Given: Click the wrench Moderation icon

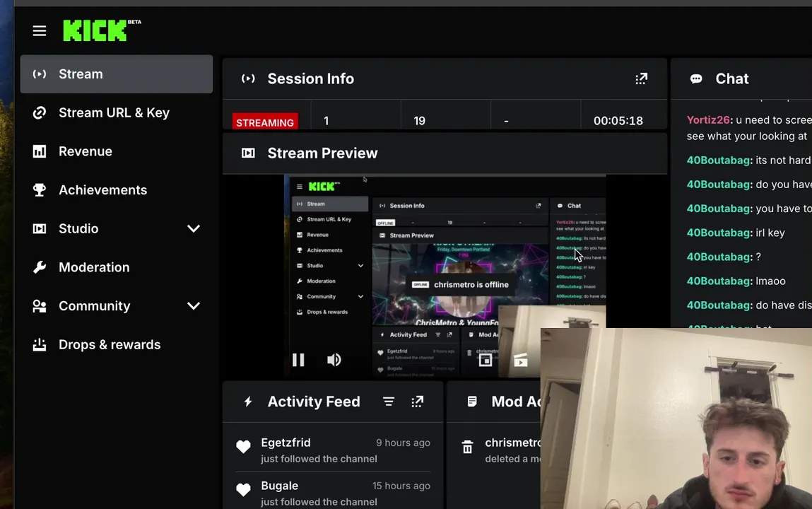Looking at the screenshot, I should point(40,267).
